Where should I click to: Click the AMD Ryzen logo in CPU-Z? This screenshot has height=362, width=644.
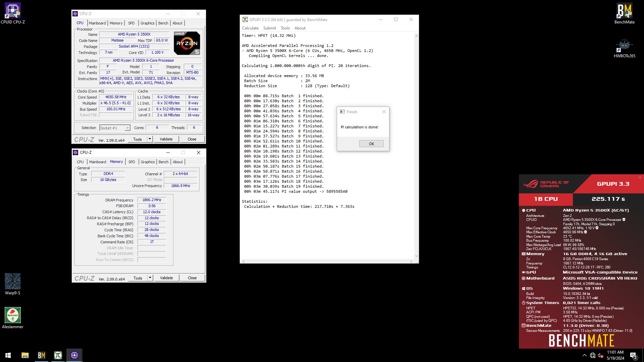tap(187, 43)
